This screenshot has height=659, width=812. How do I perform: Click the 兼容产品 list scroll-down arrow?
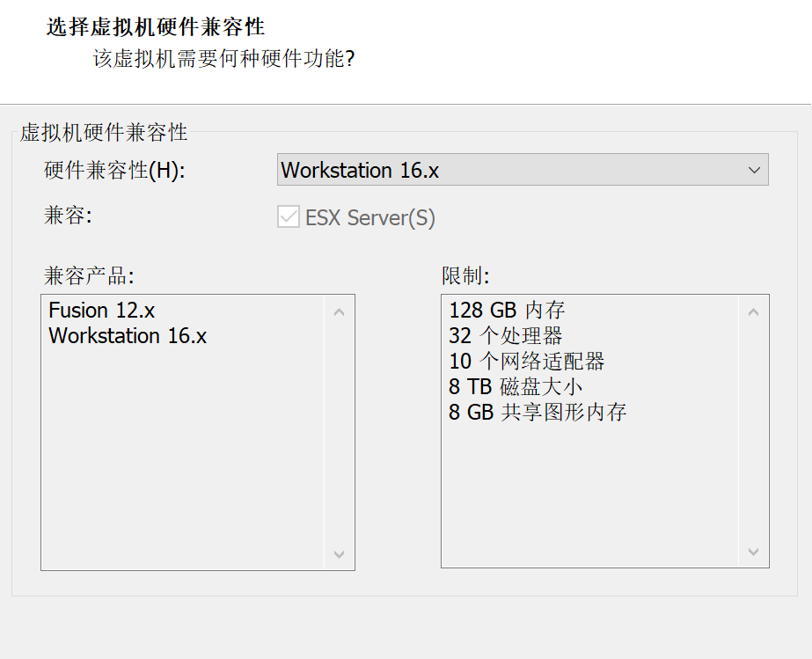[340, 554]
